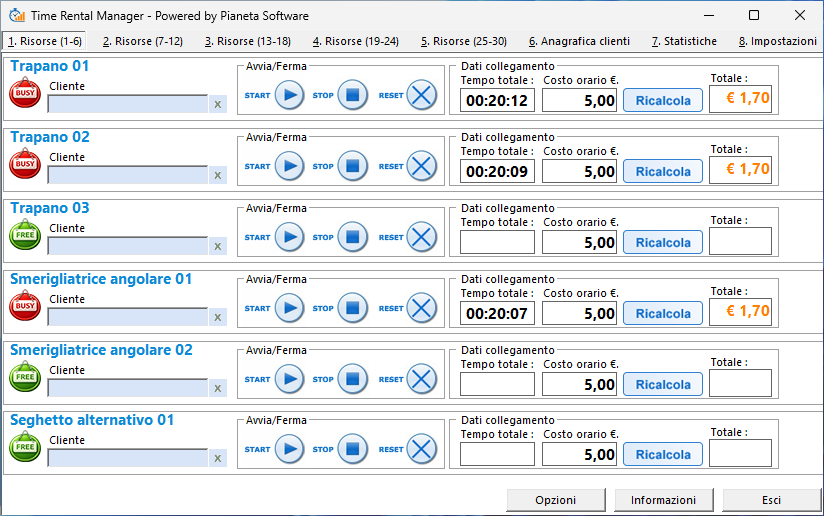Screen dimensions: 824x516
Task: Clear the Cliente field of Smerigliatrice angolare 02
Action: 218,388
